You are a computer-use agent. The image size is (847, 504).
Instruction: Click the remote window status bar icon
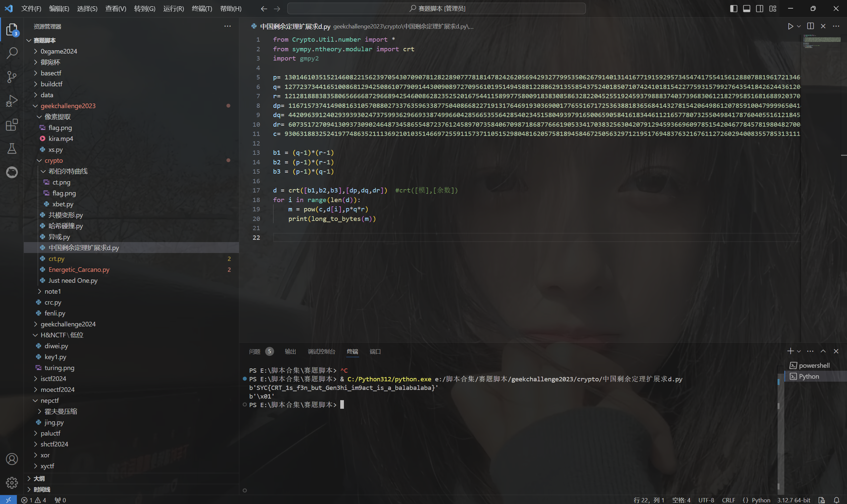pos(9,500)
